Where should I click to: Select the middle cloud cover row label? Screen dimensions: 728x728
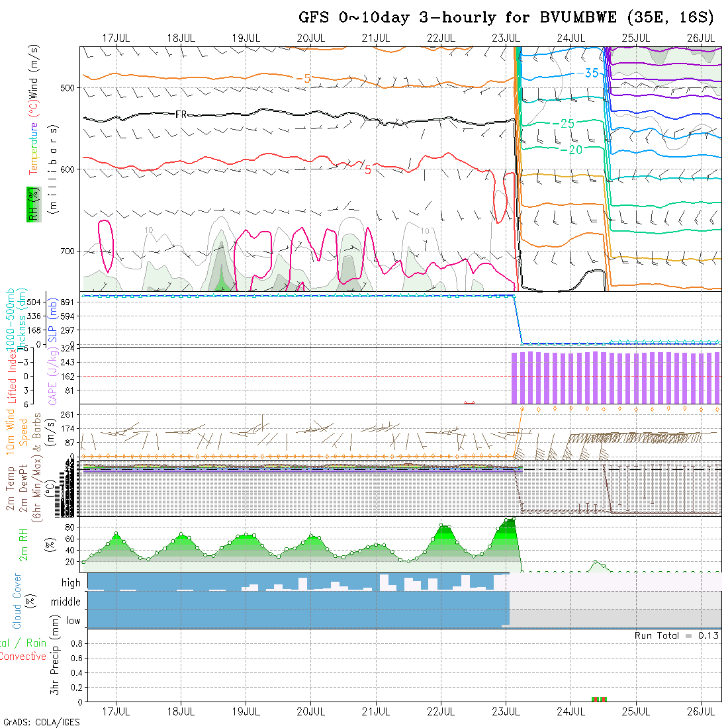coord(66,602)
